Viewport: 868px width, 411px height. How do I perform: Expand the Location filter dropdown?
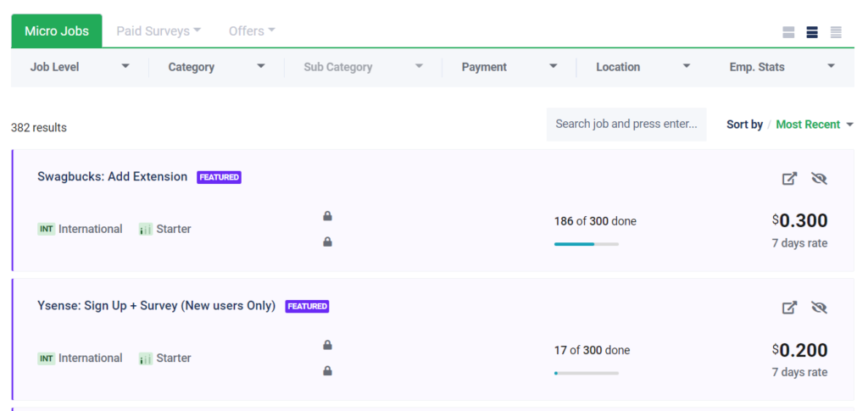tap(643, 67)
